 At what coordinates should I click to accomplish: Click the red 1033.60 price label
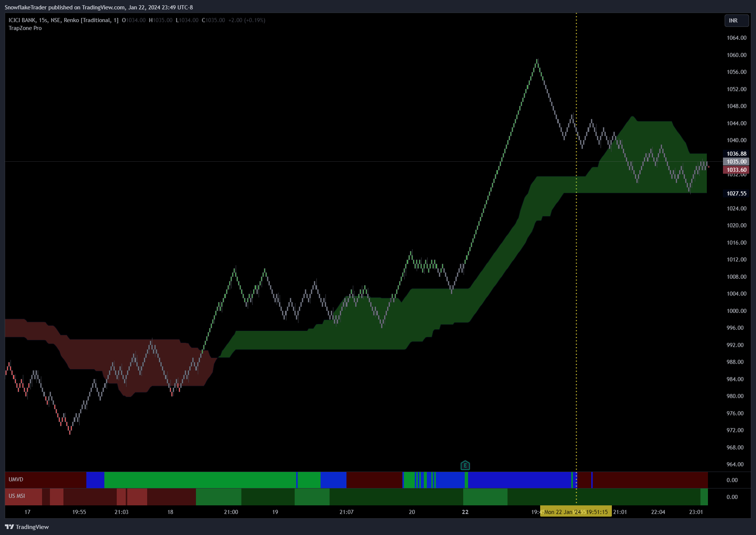pyautogui.click(x=736, y=170)
